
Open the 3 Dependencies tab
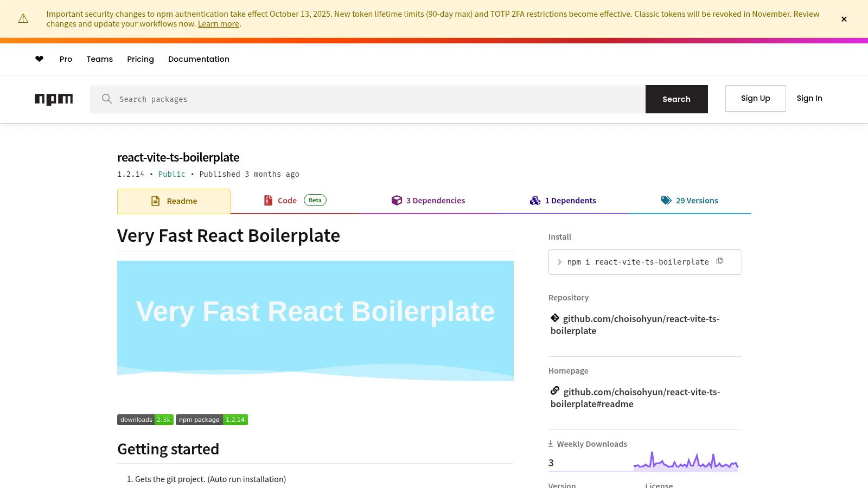click(x=429, y=201)
